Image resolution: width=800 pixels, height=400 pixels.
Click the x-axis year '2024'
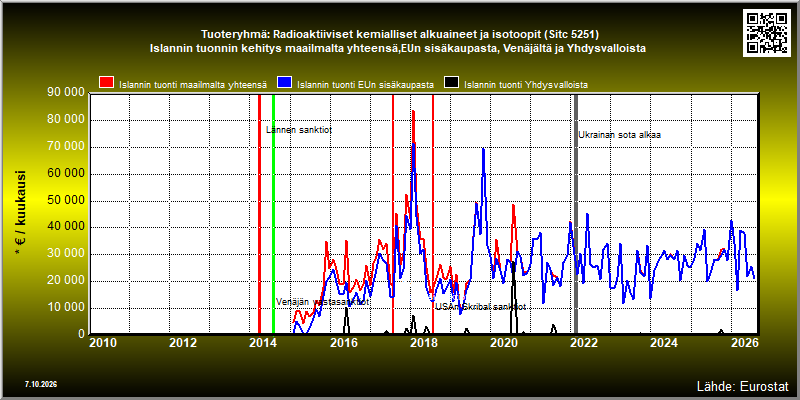point(663,343)
